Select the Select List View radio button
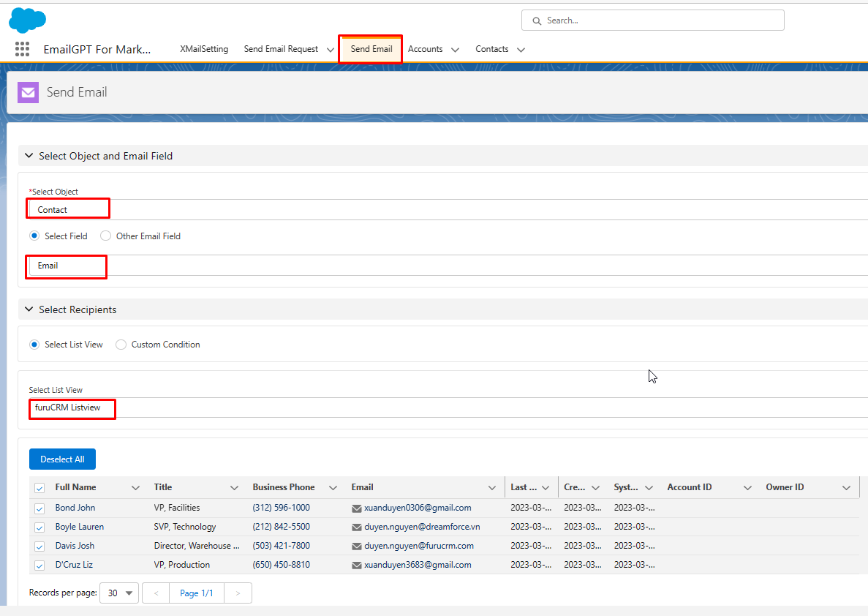868x616 pixels. point(34,345)
